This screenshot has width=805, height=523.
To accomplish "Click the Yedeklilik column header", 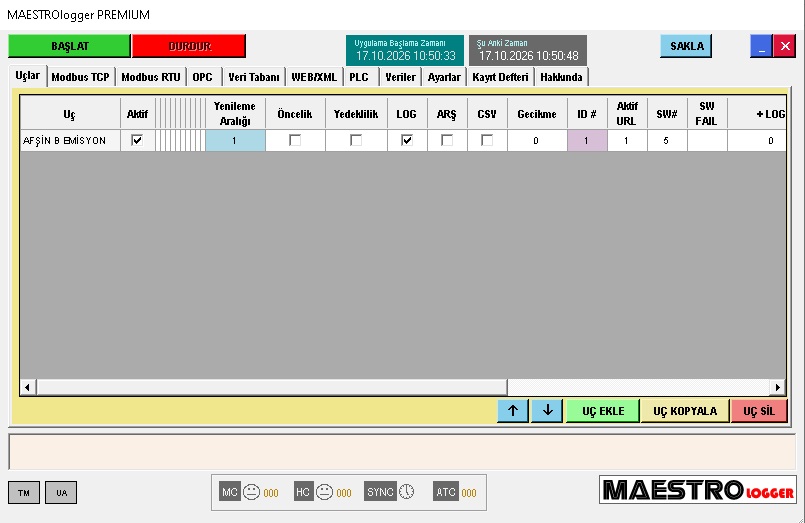I will click(x=356, y=113).
